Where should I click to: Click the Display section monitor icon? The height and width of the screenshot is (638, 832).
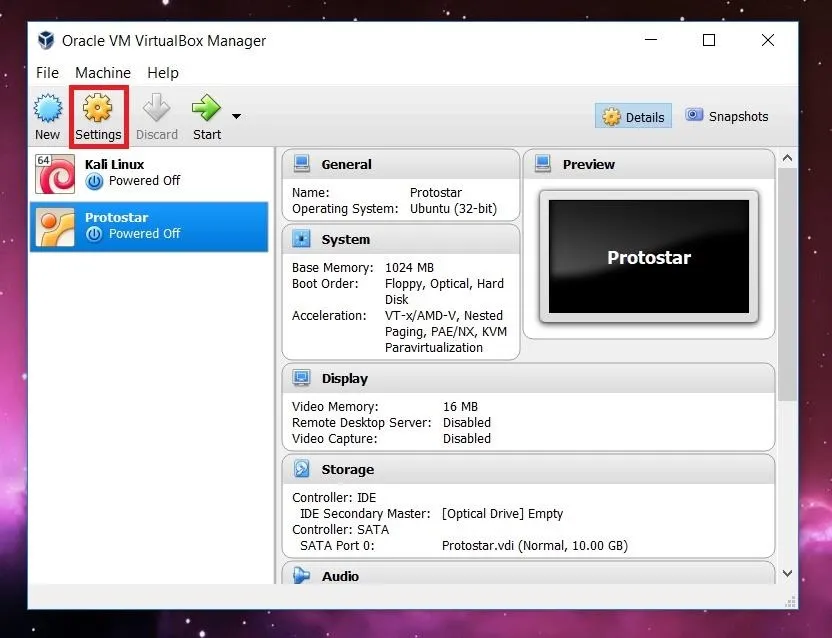click(301, 379)
